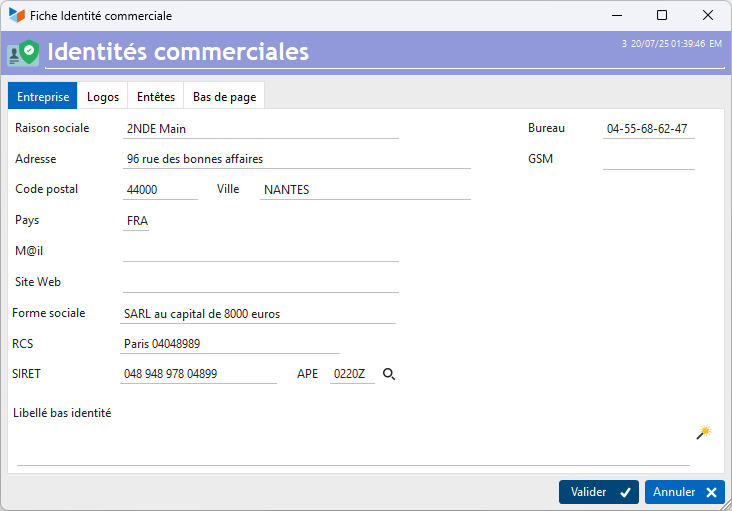This screenshot has width=732, height=511.
Task: Click the Libellé bas identité text area
Action: [x=353, y=443]
